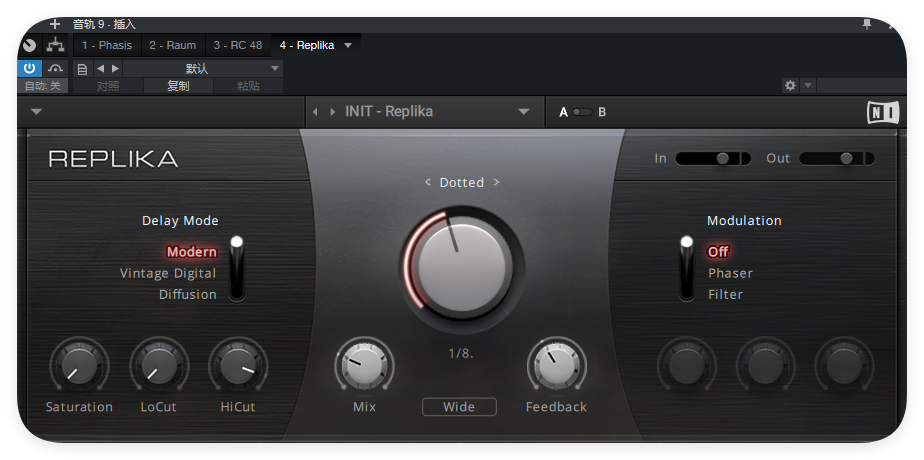Image resolution: width=924 pixels, height=460 pixels.
Task: Expand the arrow beside the gear icon
Action: pos(808,85)
